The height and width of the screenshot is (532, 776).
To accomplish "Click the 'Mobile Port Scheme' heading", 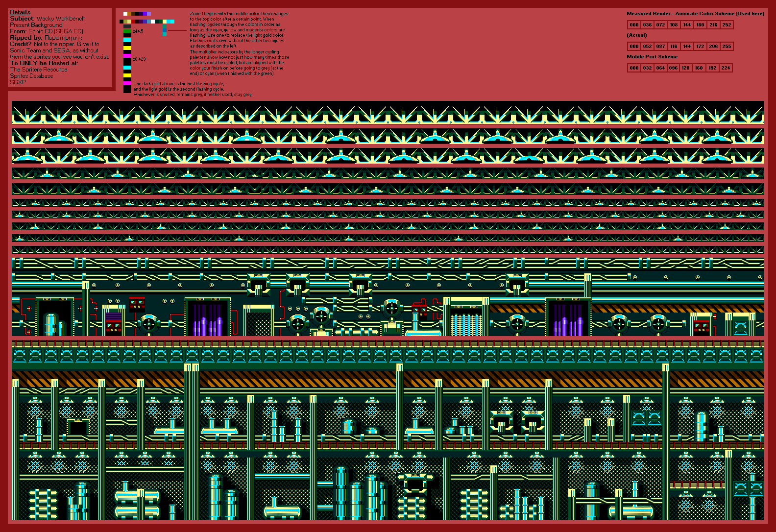I will click(652, 57).
